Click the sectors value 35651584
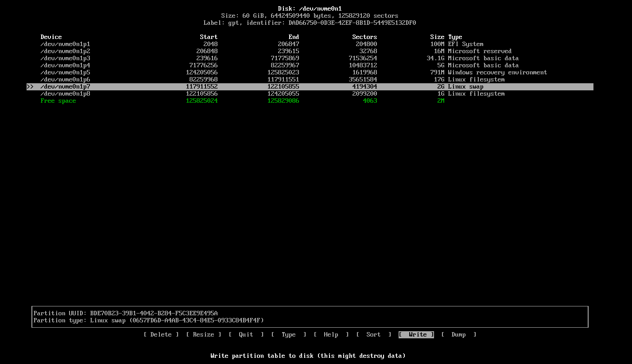 click(363, 80)
